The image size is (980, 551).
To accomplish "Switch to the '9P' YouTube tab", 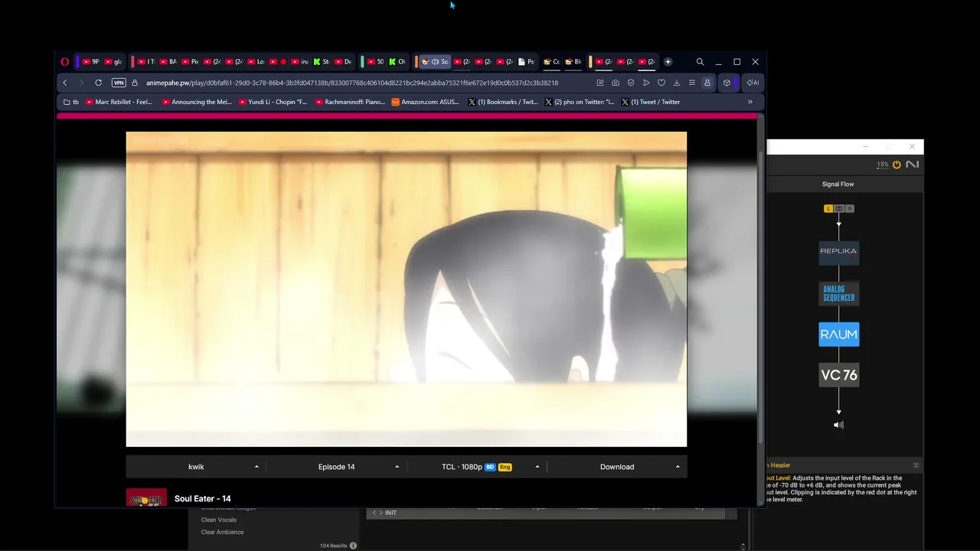I will coord(90,62).
